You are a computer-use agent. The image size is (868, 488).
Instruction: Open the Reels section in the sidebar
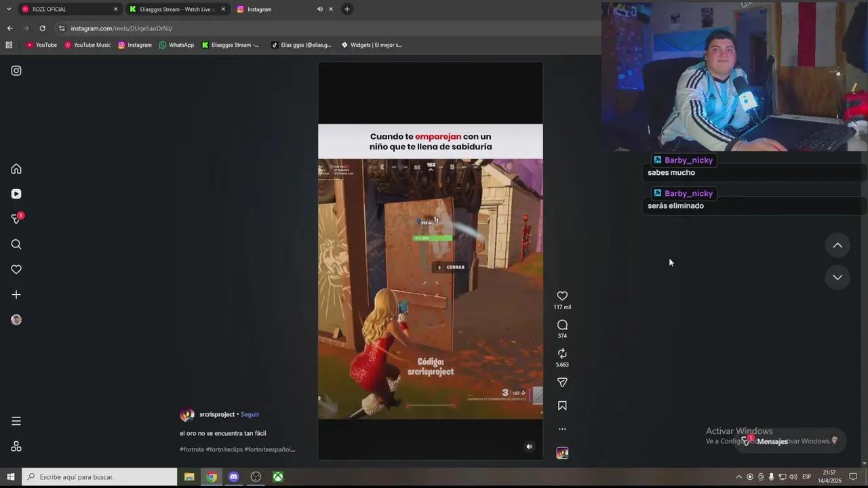coord(16,194)
